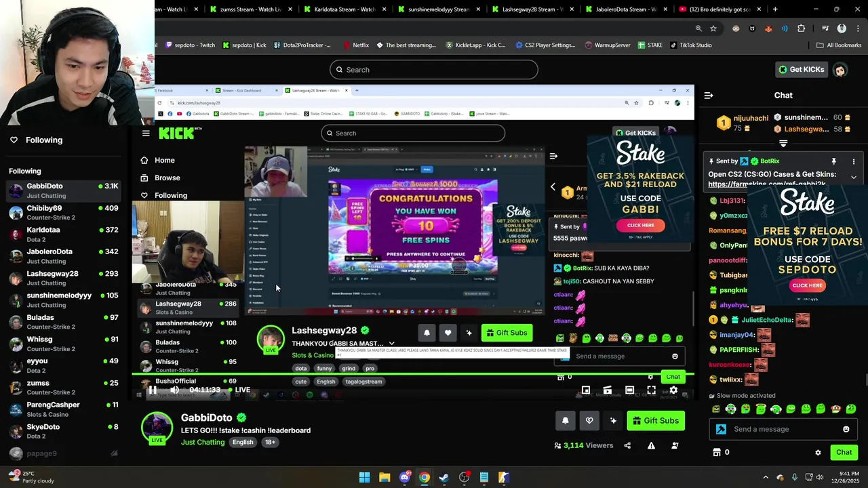Turn on notifications bell for GabbiDoto
The height and width of the screenshot is (488, 868).
(566, 421)
